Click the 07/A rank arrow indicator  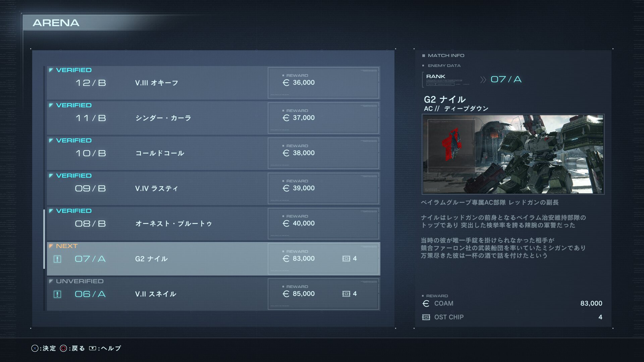coord(483,80)
